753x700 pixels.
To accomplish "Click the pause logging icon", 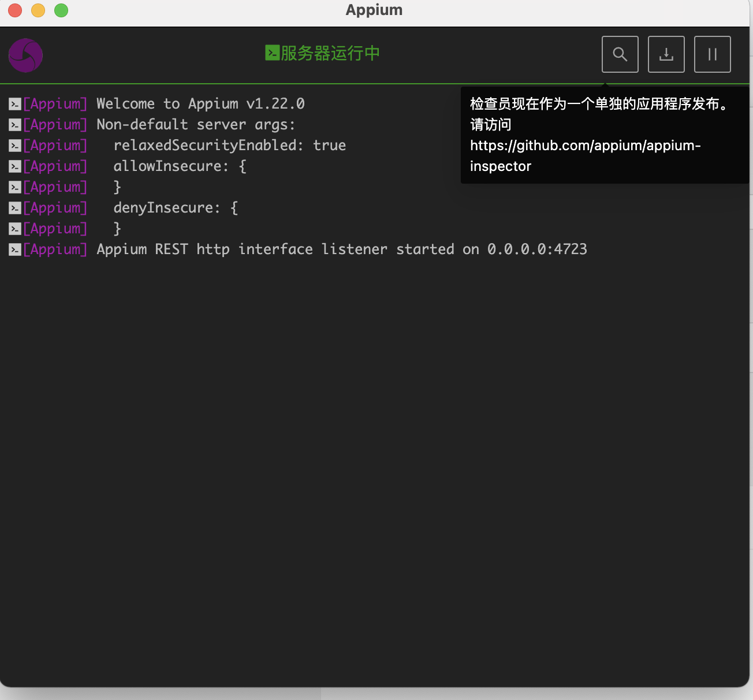I will pos(712,54).
